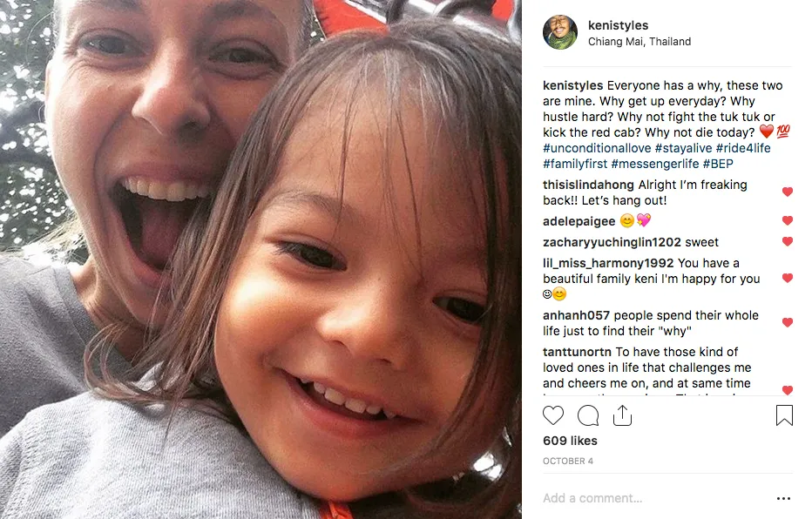812x519 pixels.
Task: View the 609 likes list
Action: 570,441
